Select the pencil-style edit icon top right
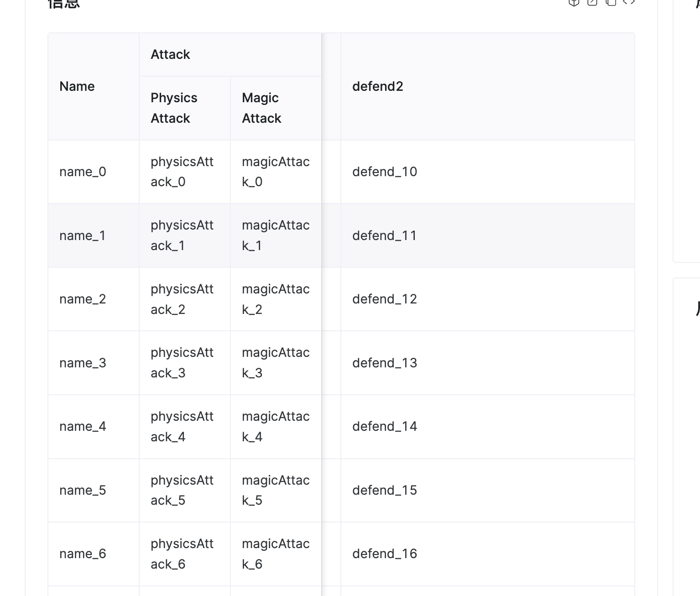Screen dimensions: 700x596 tap(592, 2)
